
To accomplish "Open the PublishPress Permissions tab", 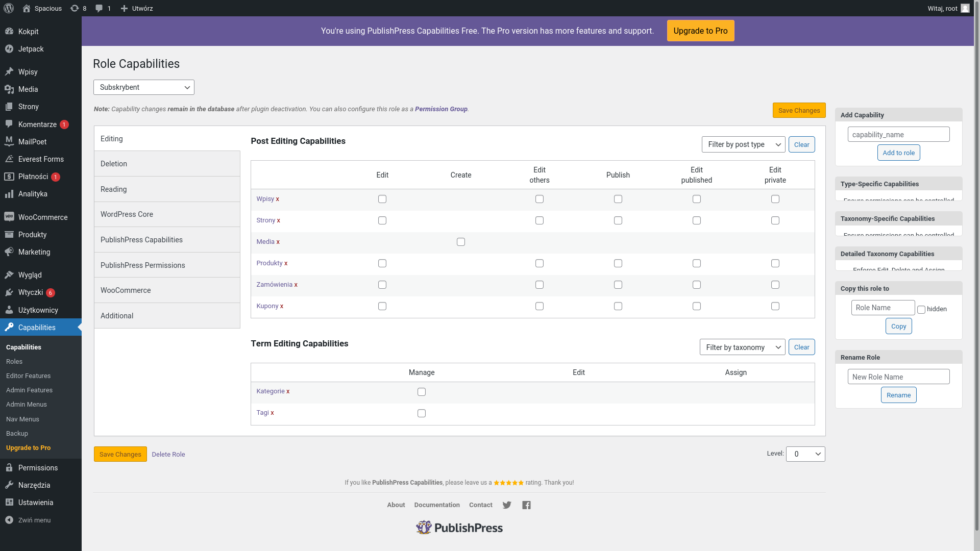I will pyautogui.click(x=167, y=265).
